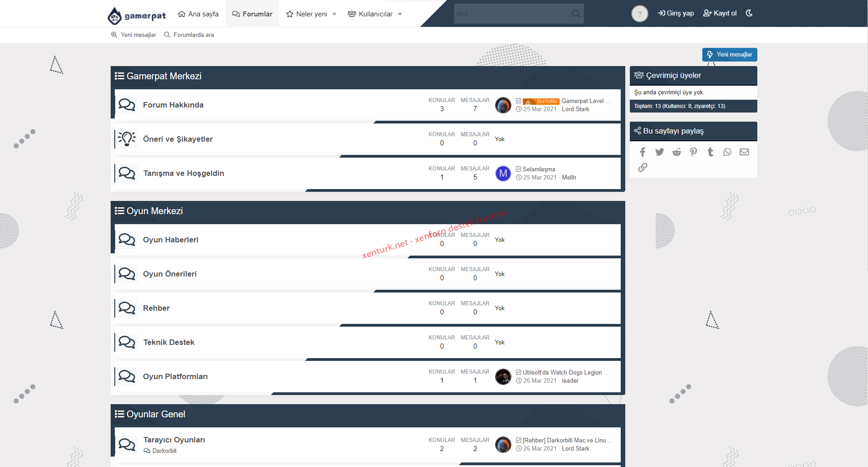Click the Reddit share icon
This screenshot has width=868, height=467.
click(676, 152)
